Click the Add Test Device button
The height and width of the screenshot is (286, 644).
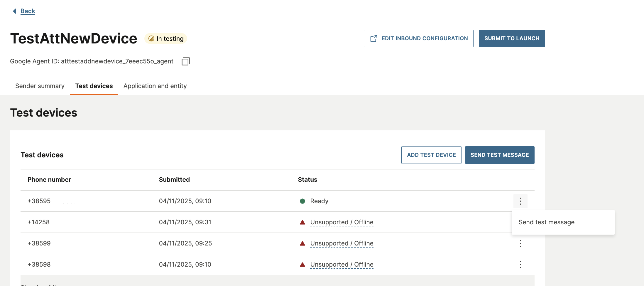(431, 155)
